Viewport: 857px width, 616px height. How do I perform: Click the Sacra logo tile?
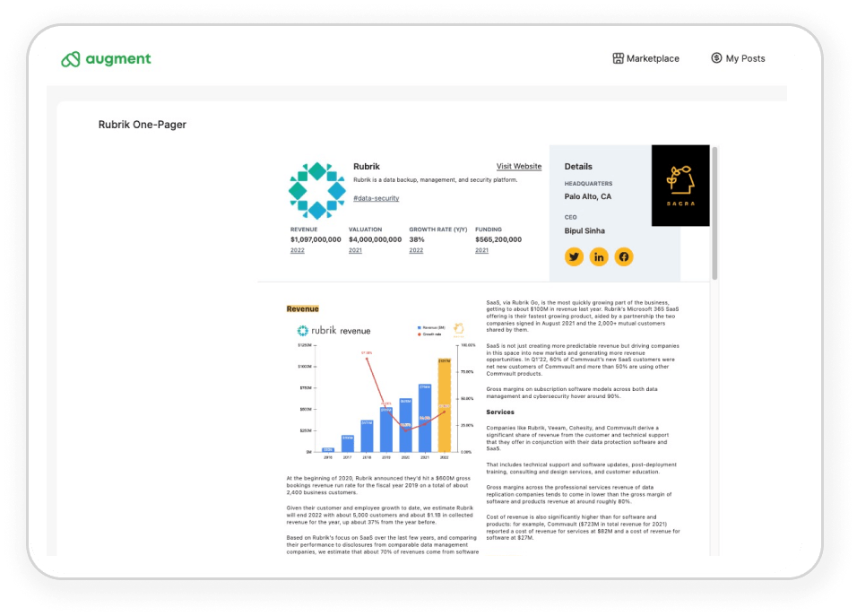(680, 186)
